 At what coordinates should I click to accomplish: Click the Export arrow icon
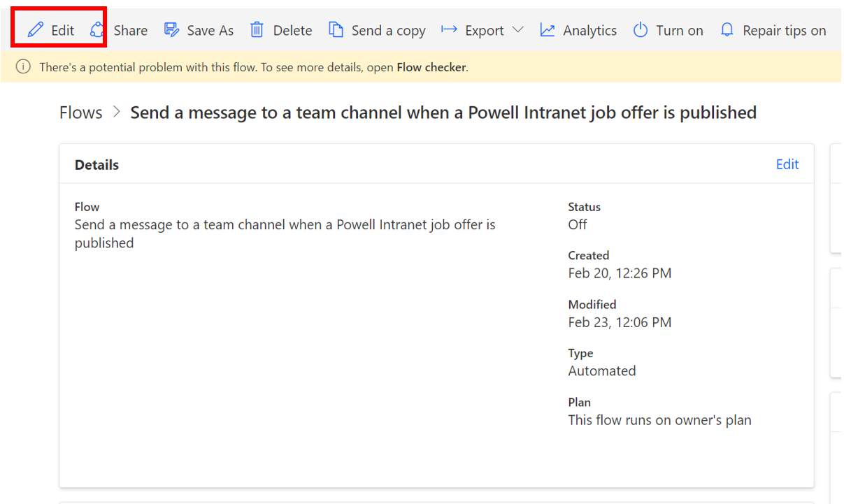(449, 30)
